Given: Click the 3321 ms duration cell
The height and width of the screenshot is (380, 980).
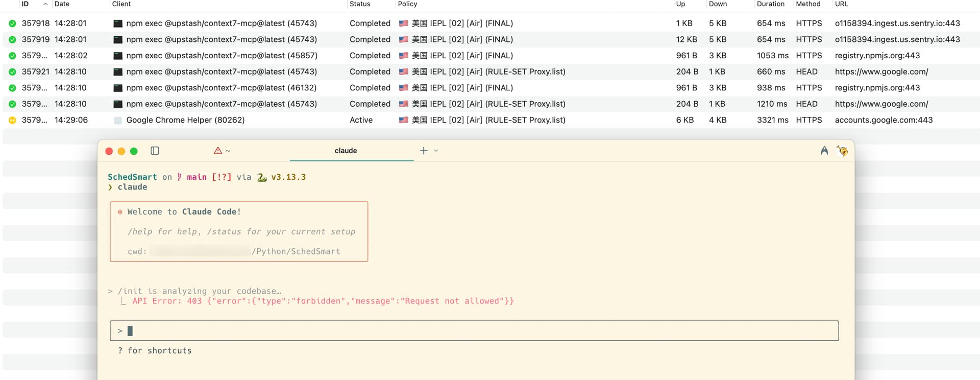Looking at the screenshot, I should click(x=773, y=120).
